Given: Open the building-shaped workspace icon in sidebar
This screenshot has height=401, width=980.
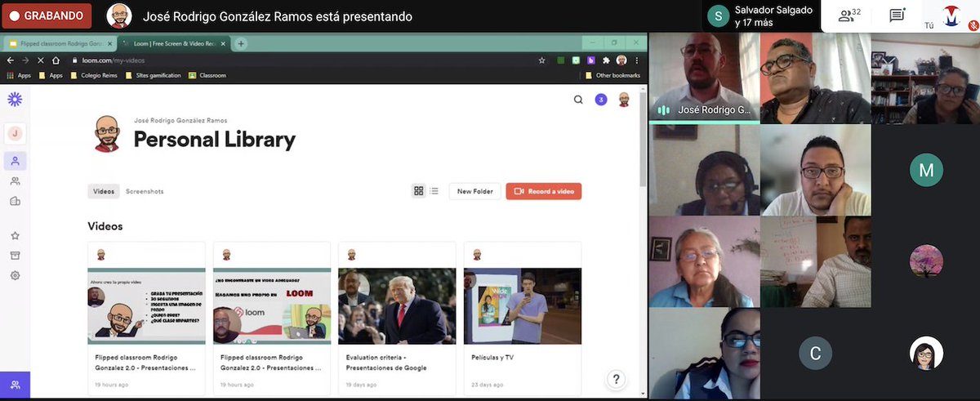Looking at the screenshot, I should coord(15,202).
